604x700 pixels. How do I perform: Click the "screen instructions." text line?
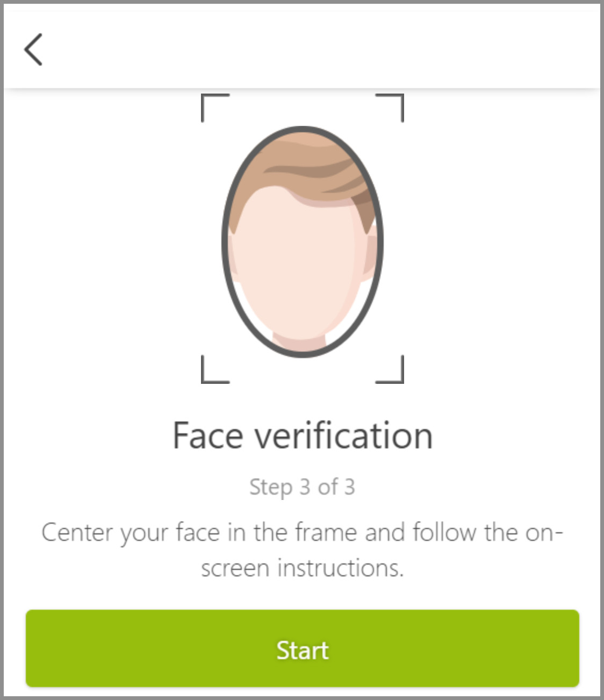[302, 568]
